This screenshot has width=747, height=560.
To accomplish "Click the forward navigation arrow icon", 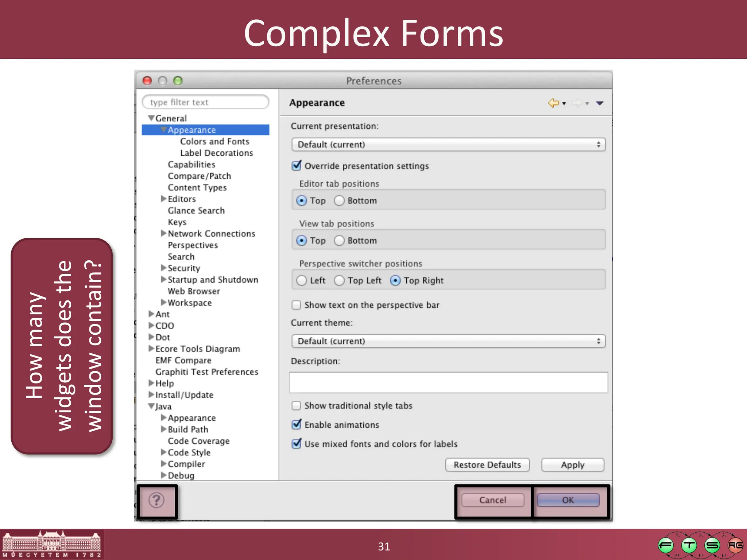I will (x=576, y=103).
